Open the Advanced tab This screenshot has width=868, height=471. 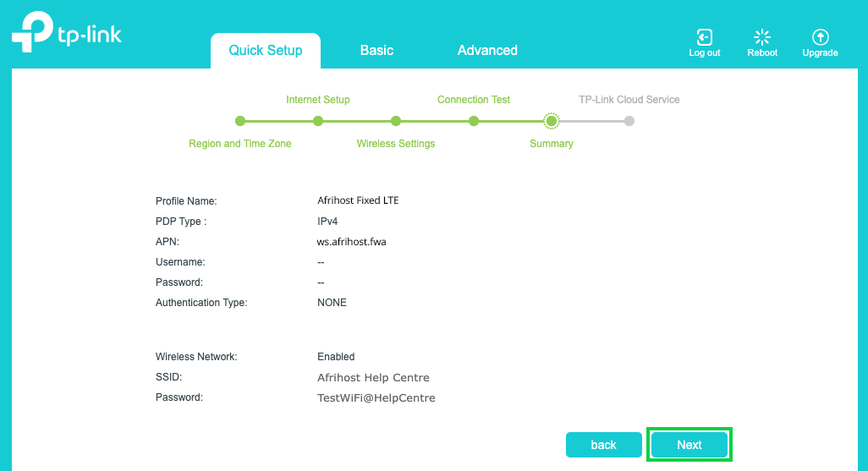487,51
